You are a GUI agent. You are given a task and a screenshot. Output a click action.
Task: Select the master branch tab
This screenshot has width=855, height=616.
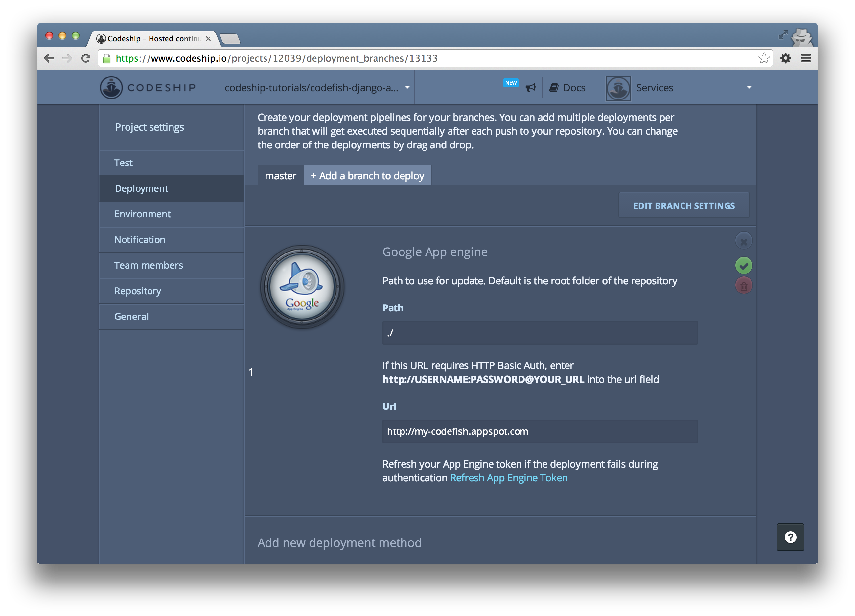click(x=281, y=176)
